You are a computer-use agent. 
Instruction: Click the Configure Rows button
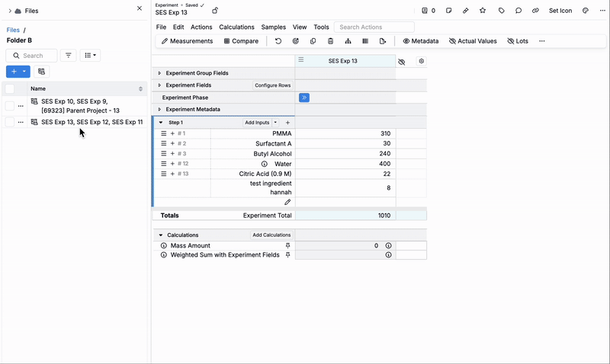pyautogui.click(x=272, y=85)
